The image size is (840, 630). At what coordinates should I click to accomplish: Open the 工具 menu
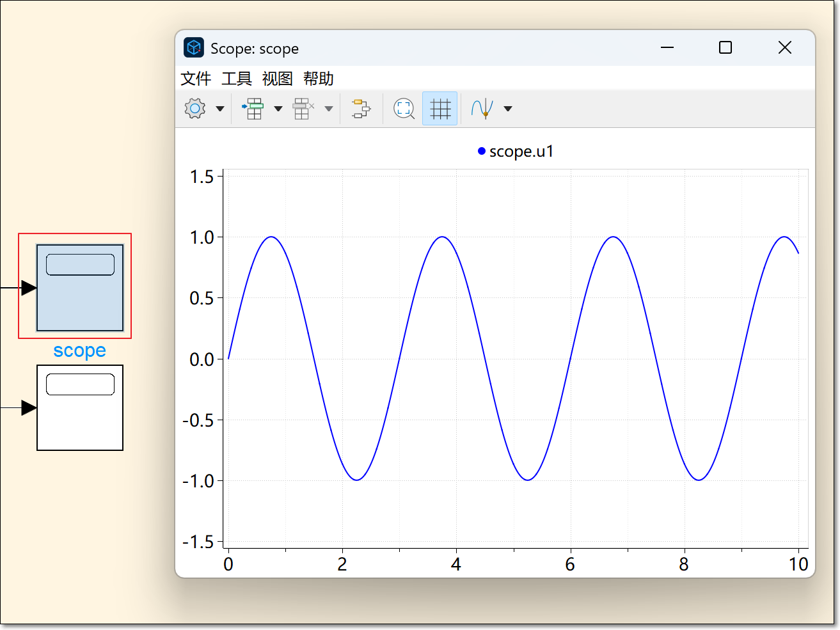[x=237, y=79]
